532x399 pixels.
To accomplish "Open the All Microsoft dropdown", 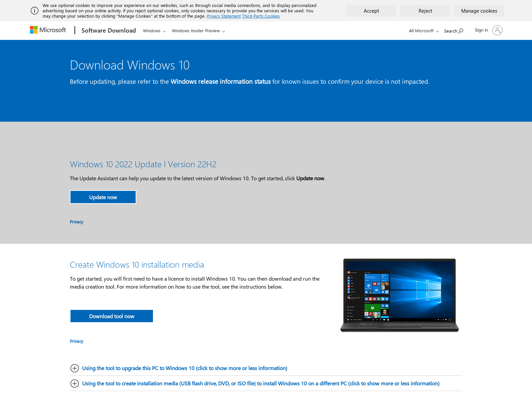I will 424,31.
